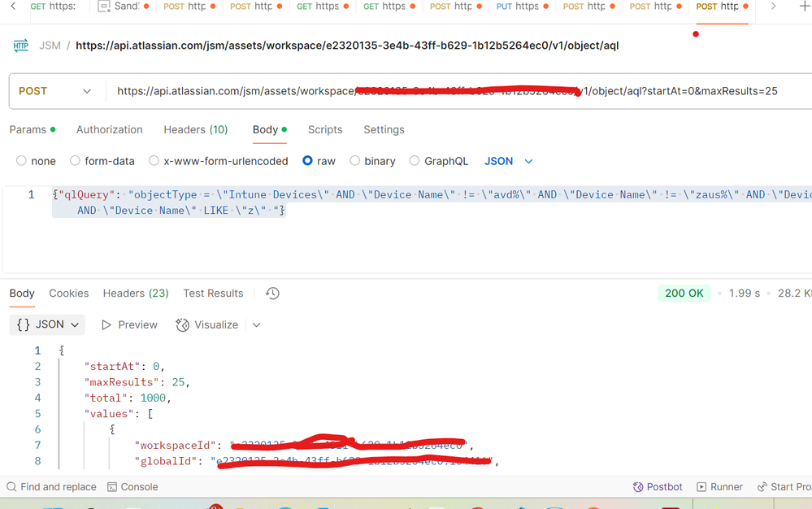This screenshot has width=812, height=509.
Task: Open the Authorization tab
Action: (109, 129)
